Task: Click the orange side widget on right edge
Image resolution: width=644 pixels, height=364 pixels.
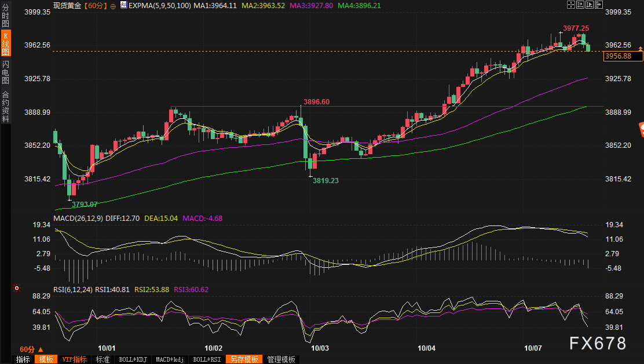Action: [x=641, y=129]
